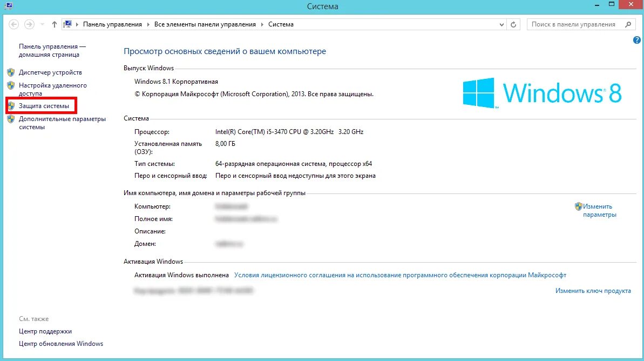The width and height of the screenshot is (644, 361).
Task: Close the Система window
Action: pos(631,4)
